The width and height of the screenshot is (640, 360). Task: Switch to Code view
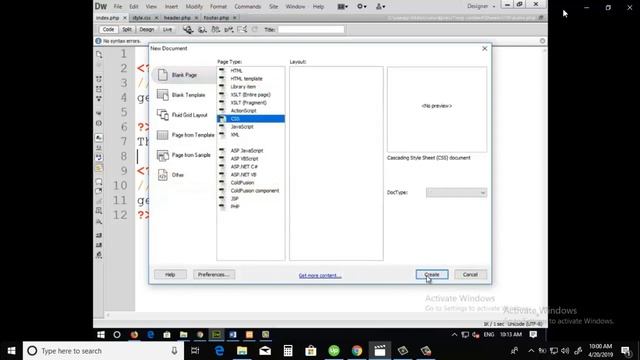[108, 29]
